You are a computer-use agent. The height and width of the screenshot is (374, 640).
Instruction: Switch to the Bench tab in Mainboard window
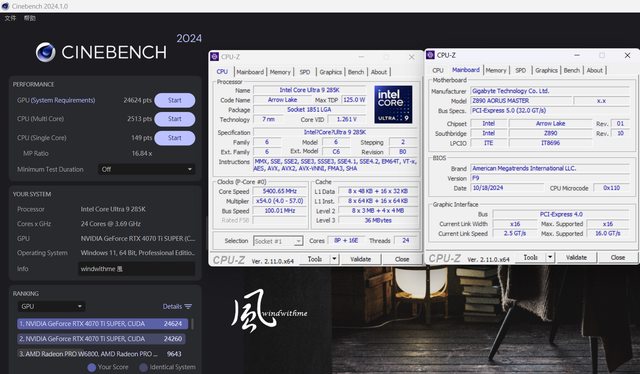click(x=572, y=70)
